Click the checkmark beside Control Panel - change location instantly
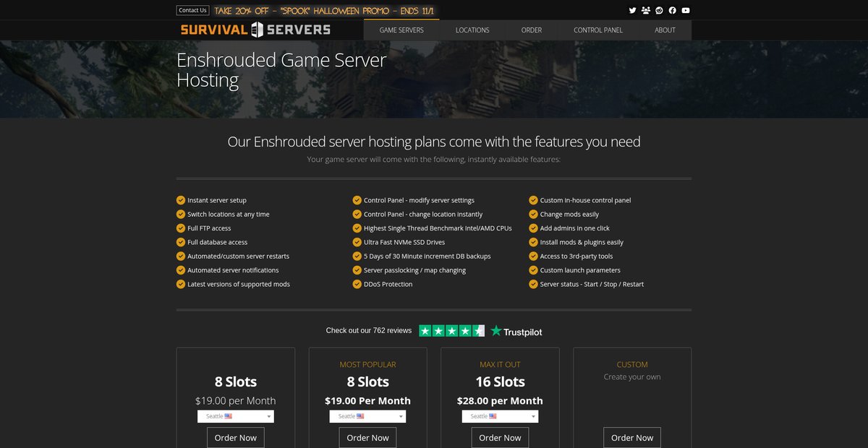868x448 pixels. pyautogui.click(x=357, y=214)
